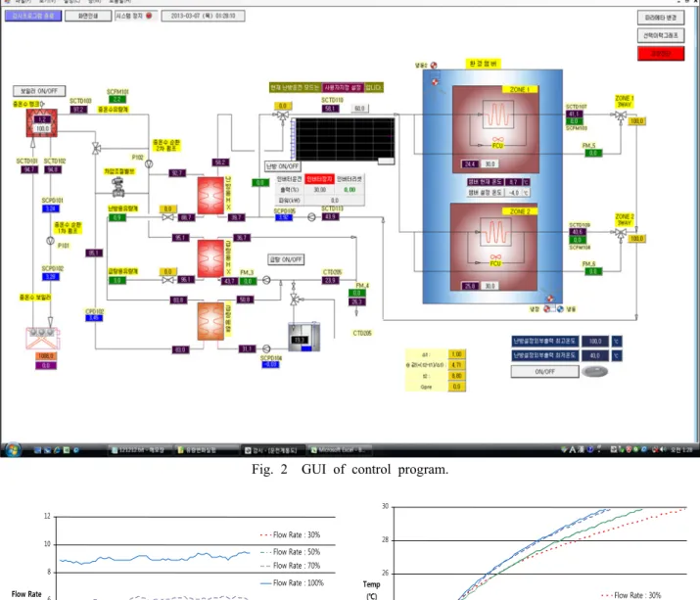Select the upper red heating heat exchanger

coord(210,196)
